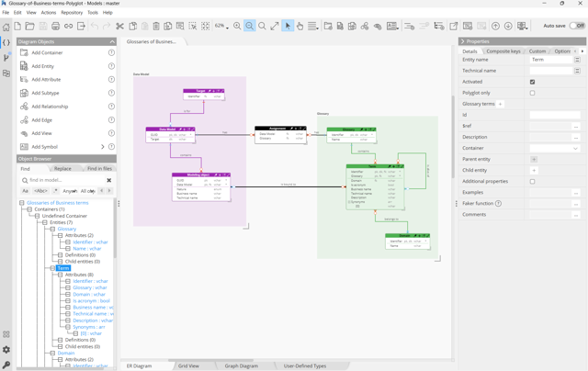Click Add Container icon

click(x=24, y=52)
